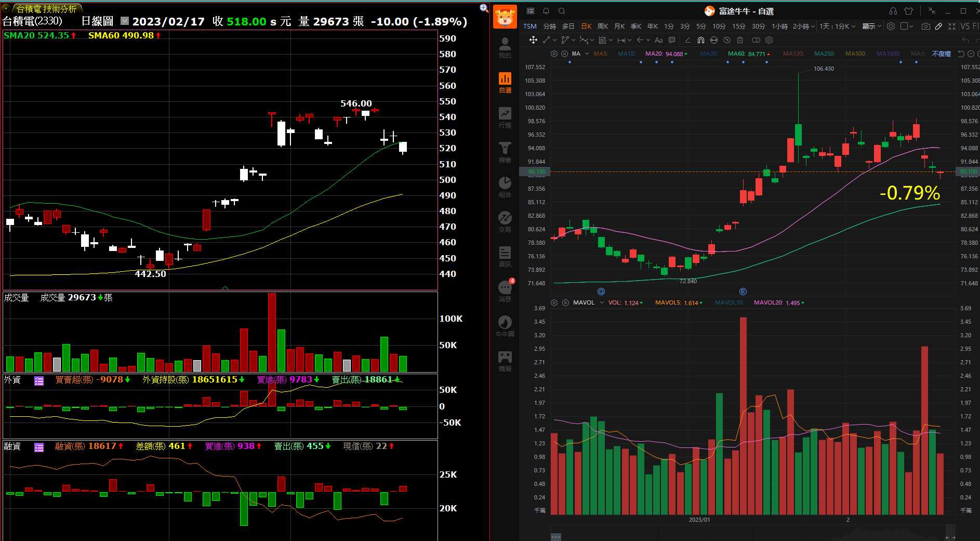
Task: Open the 資訊 news sidebar icon
Action: pos(505,257)
